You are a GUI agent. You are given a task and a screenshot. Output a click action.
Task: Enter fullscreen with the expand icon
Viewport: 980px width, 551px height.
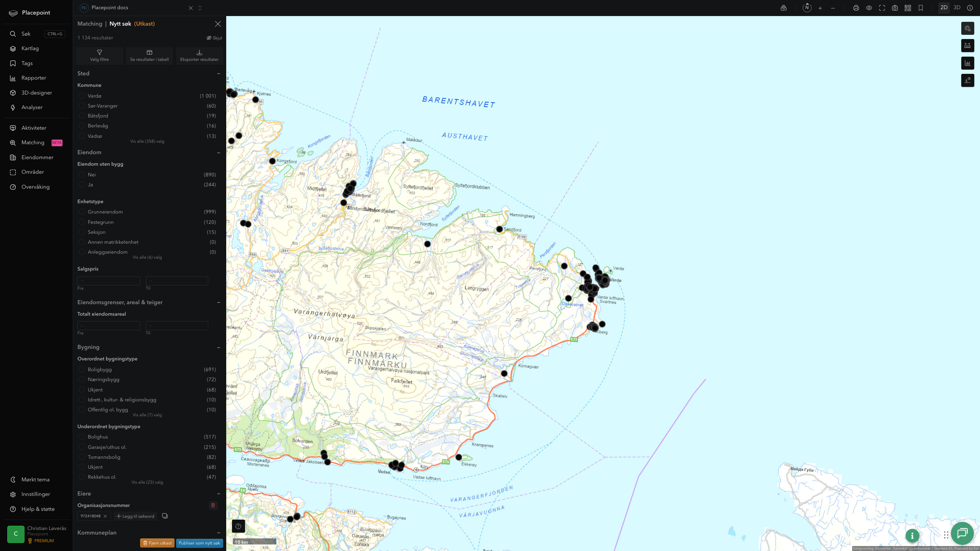click(x=882, y=8)
